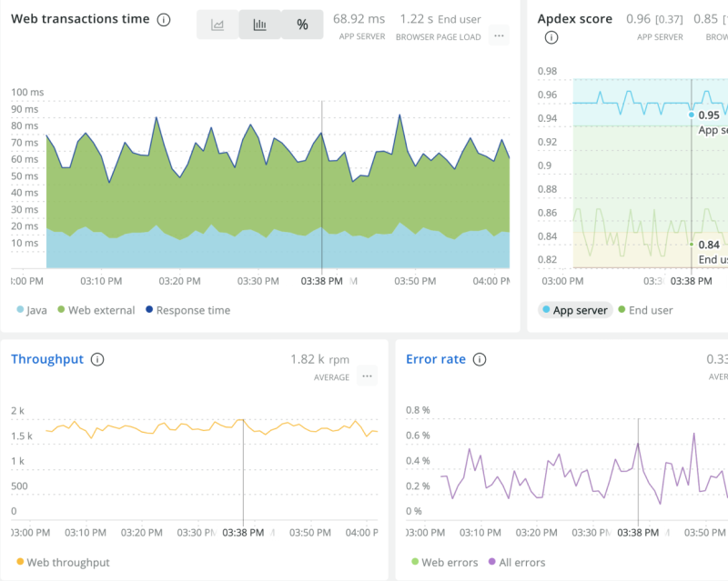Screen dimensions: 728x581
Task: Toggle Response time series in legend
Action: tap(187, 310)
